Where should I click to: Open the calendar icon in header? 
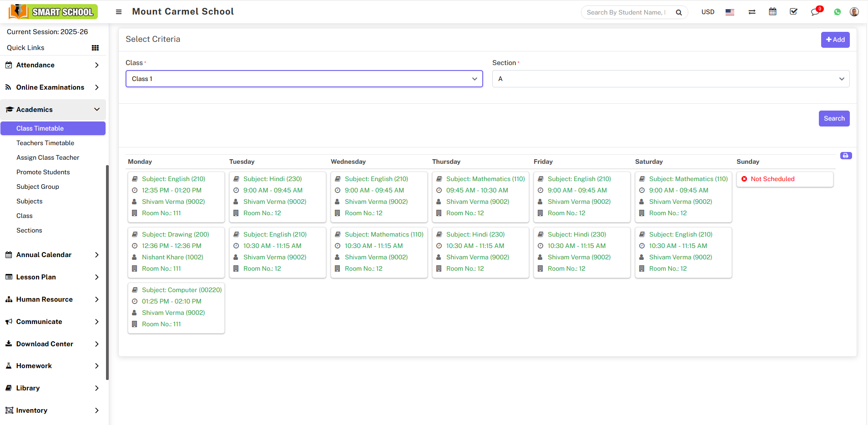click(x=772, y=12)
